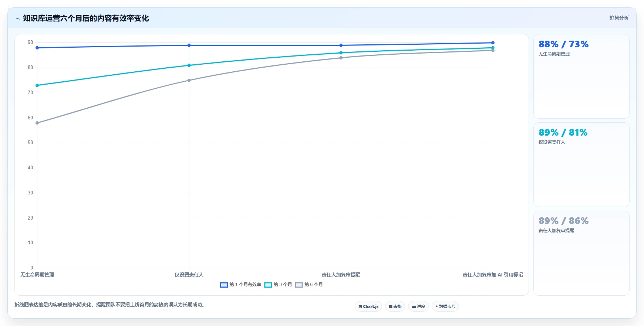The image size is (644, 326).
Task: Click the x-axis label 无生命周期管理
Action: click(37, 275)
